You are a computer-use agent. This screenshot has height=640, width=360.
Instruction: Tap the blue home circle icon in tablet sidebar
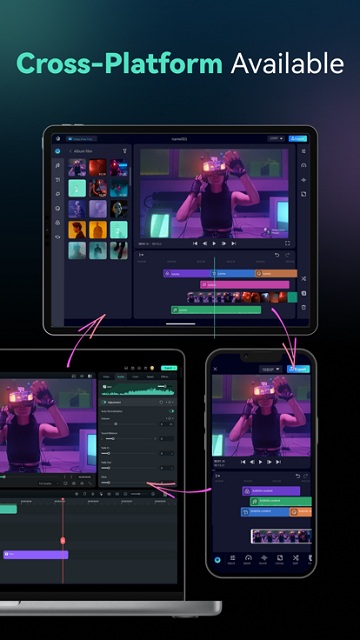pos(58,151)
